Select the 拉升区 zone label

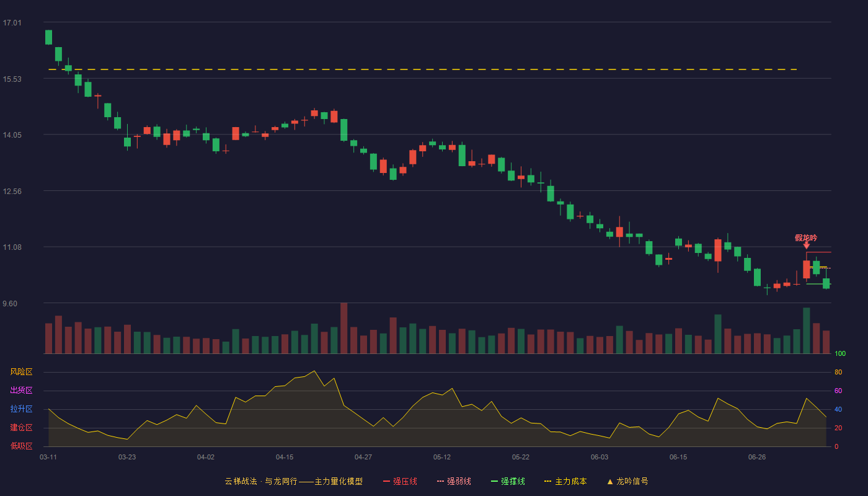21,409
